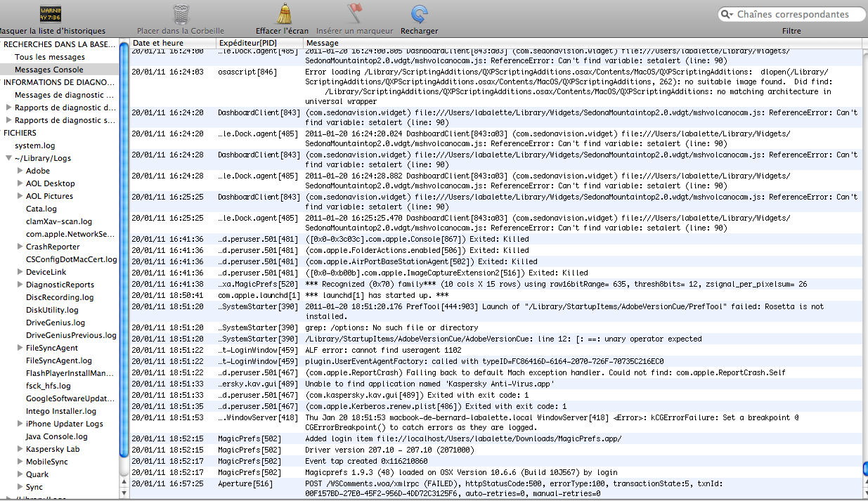Select row 'Driver version 207.10'

pyautogui.click(x=495, y=450)
